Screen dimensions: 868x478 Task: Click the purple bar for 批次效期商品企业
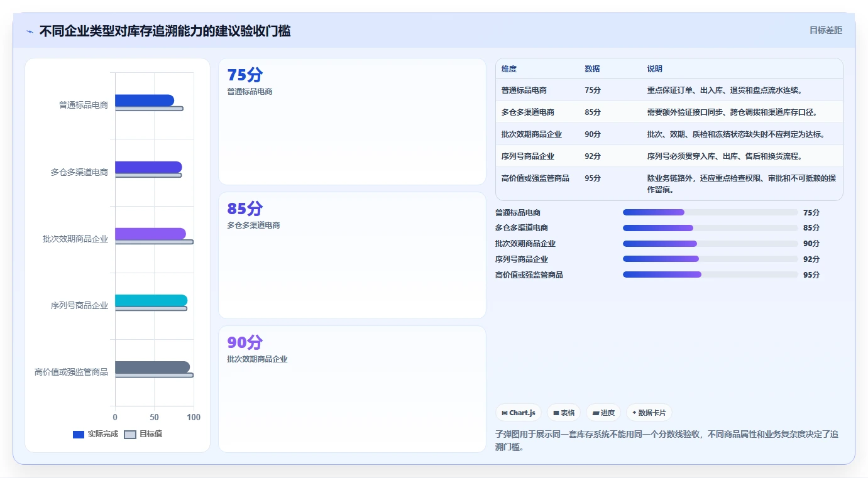pyautogui.click(x=150, y=234)
